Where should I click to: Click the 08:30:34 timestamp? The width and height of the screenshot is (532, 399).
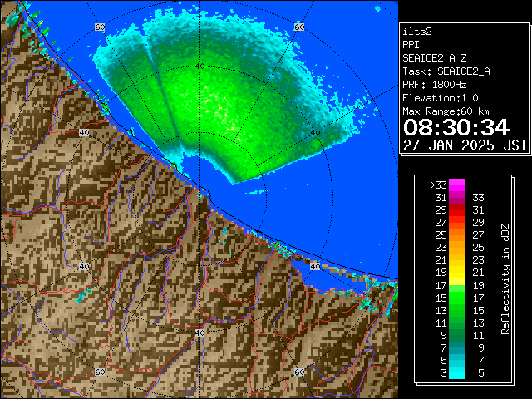(456, 128)
